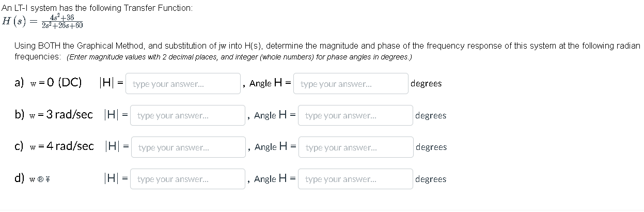This screenshot has width=644, height=212.
Task: Click the 'degrees' text in row a
Action: click(x=427, y=83)
